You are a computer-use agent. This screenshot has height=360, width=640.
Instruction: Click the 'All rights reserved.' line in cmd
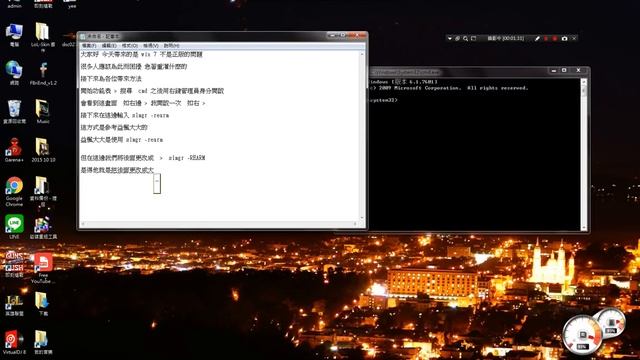pyautogui.click(x=449, y=88)
